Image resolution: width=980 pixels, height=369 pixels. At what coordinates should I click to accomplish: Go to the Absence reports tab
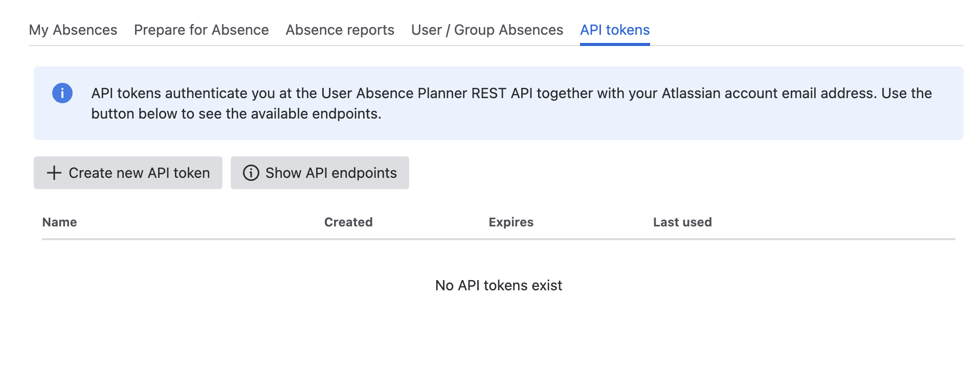340,30
